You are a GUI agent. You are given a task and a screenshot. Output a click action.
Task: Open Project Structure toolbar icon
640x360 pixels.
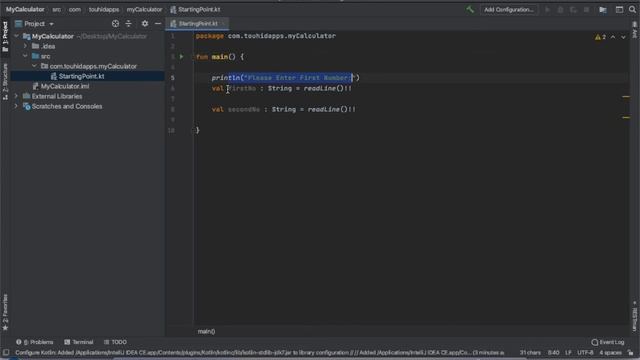click(x=603, y=9)
